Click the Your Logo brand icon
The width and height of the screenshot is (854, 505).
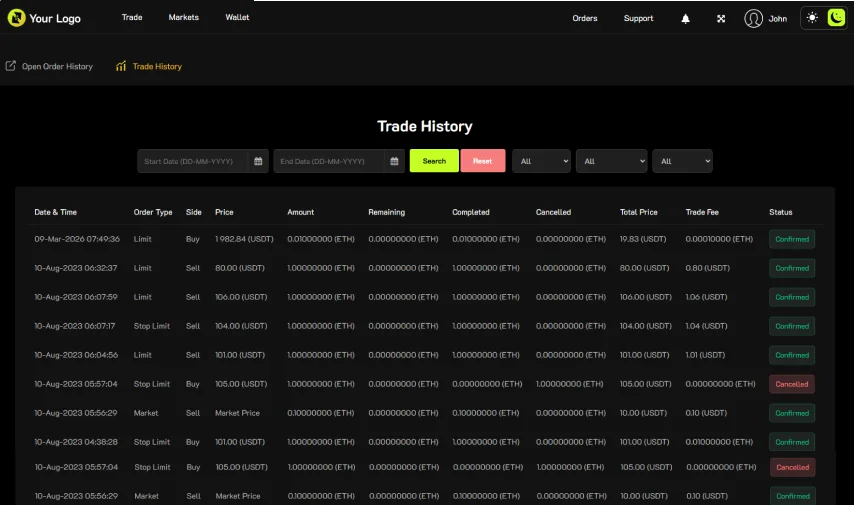(16, 18)
